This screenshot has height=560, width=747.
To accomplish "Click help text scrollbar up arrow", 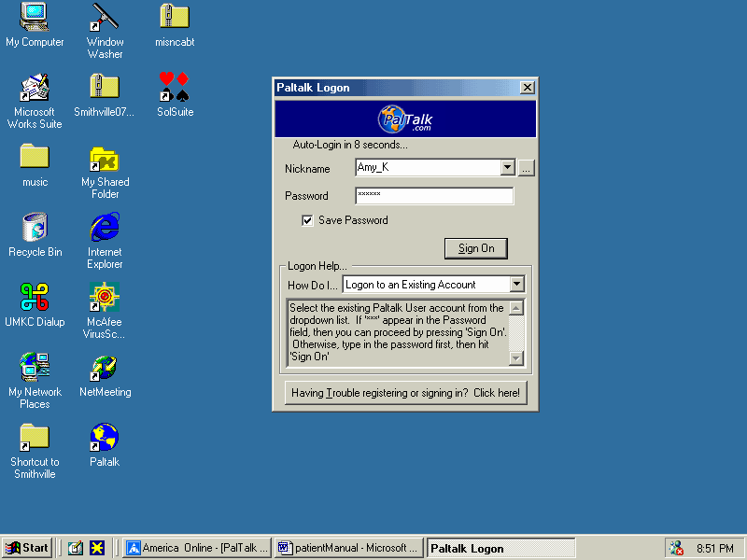I will pos(516,308).
